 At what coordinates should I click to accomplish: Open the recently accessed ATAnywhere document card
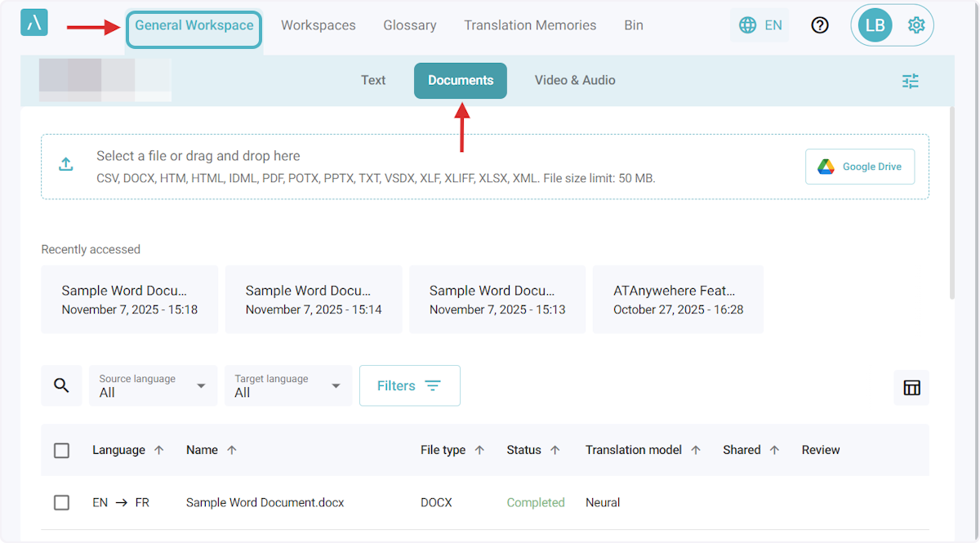click(x=678, y=299)
